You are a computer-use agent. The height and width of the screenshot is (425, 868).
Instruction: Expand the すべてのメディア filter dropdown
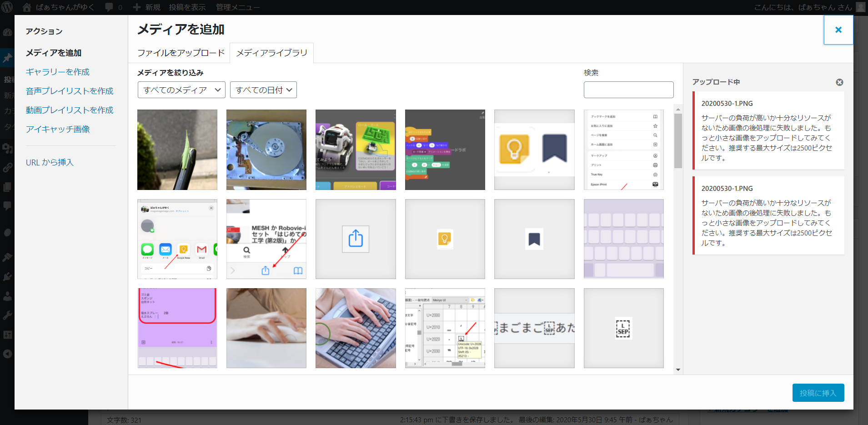click(x=181, y=90)
